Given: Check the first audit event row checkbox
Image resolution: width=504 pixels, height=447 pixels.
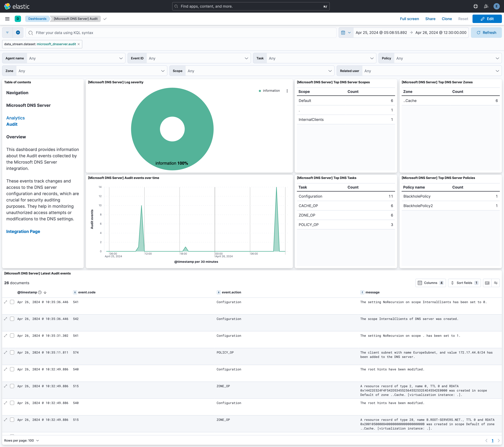Looking at the screenshot, I should coord(12,302).
